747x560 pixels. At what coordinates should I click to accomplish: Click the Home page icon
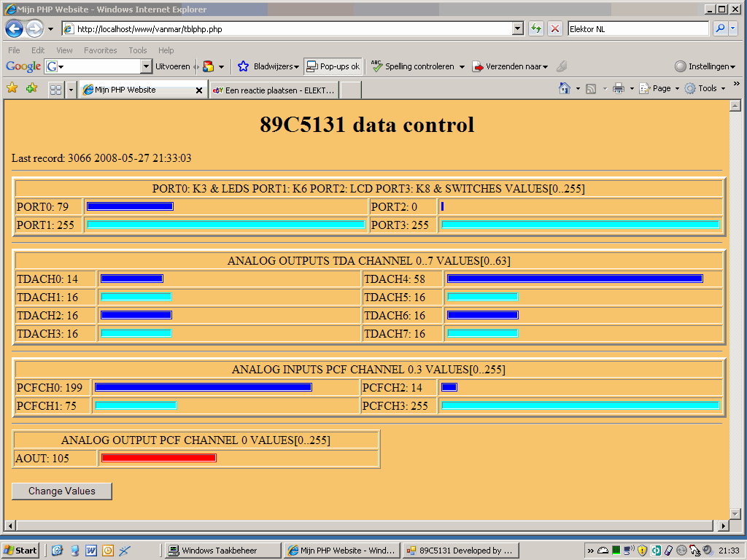point(564,88)
